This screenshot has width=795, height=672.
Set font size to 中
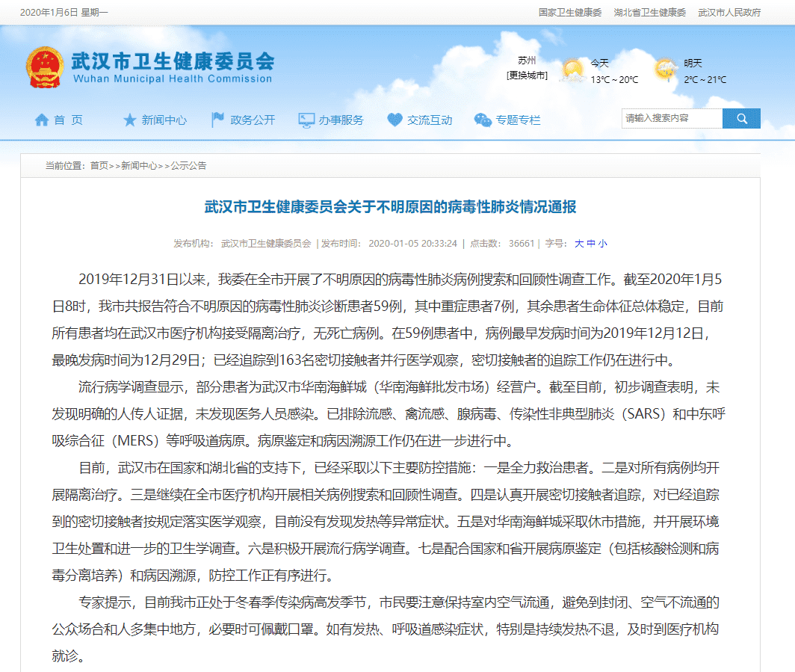point(591,244)
